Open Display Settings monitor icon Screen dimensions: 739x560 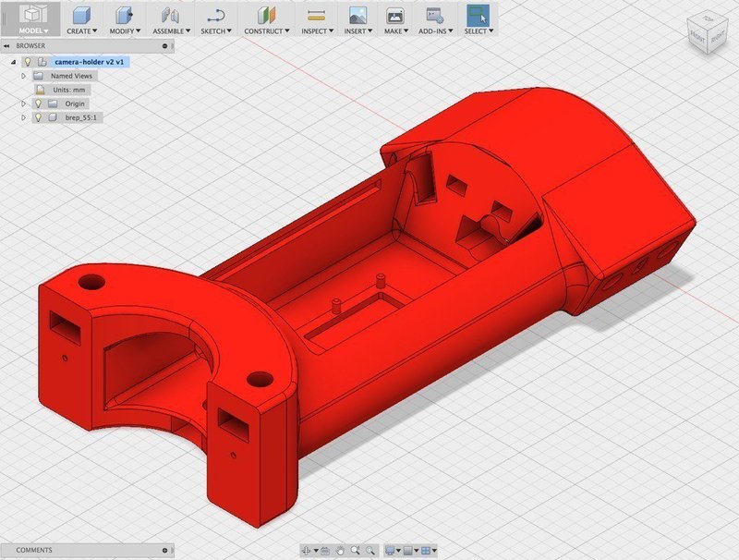[x=390, y=550]
